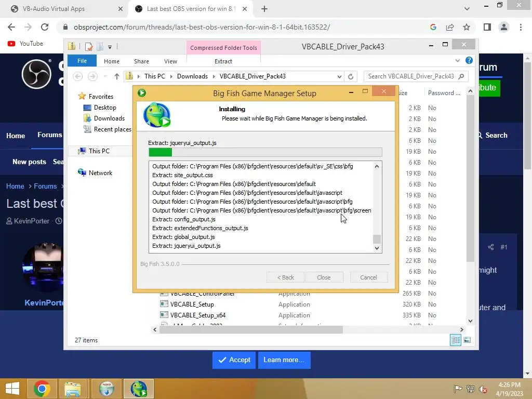Open the Extract ribbon tab
The image size is (532, 399).
tap(223, 61)
